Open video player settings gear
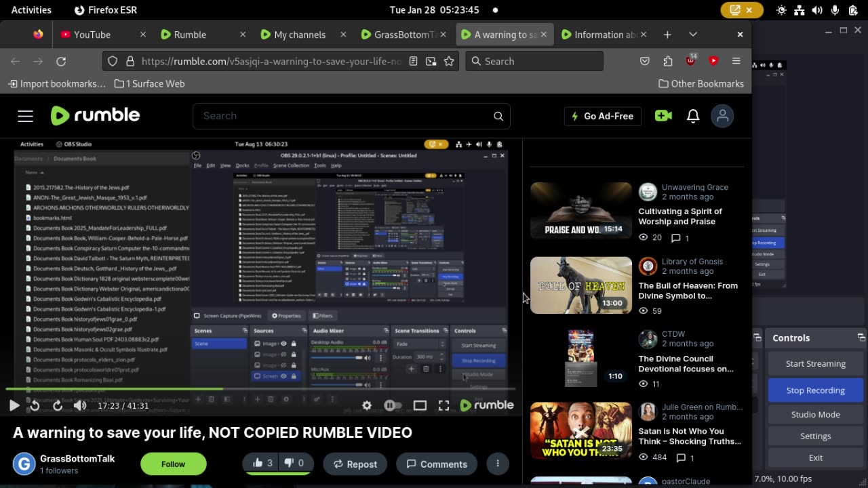868x488 pixels. pos(367,405)
